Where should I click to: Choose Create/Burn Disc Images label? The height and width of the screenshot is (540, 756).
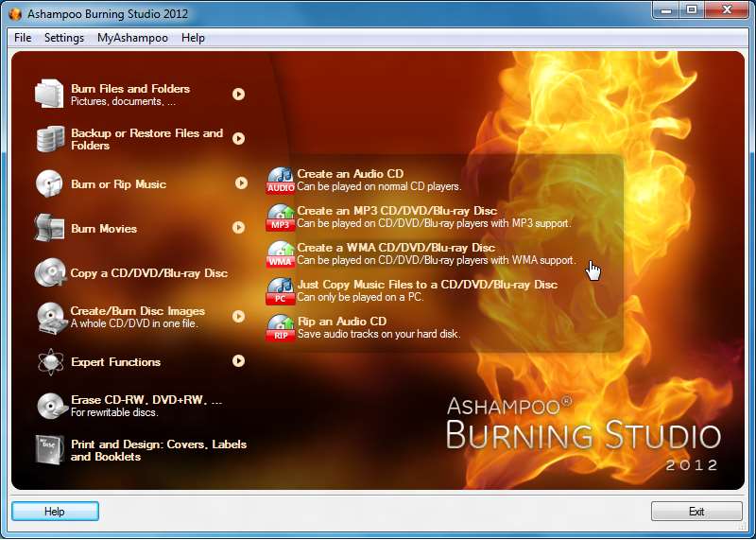click(x=138, y=311)
